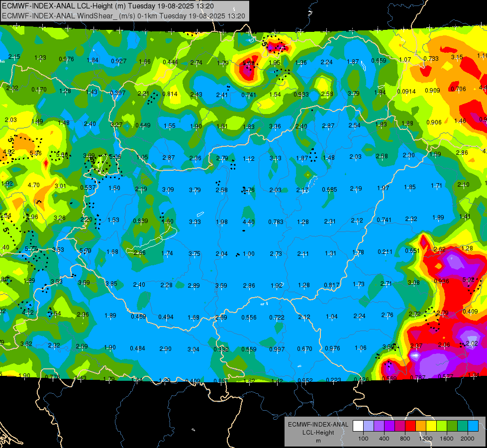
Task: Click the legend label 400
Action: pyautogui.click(x=384, y=439)
